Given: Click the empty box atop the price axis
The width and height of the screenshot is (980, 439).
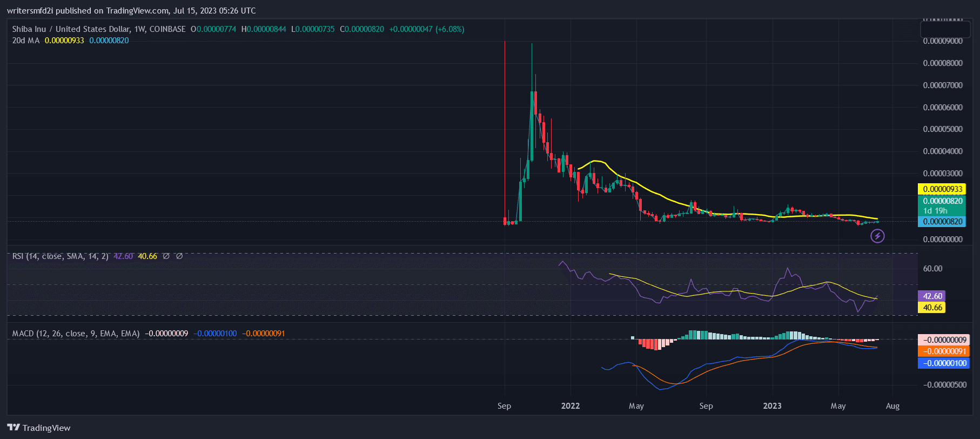Looking at the screenshot, I should (x=943, y=29).
